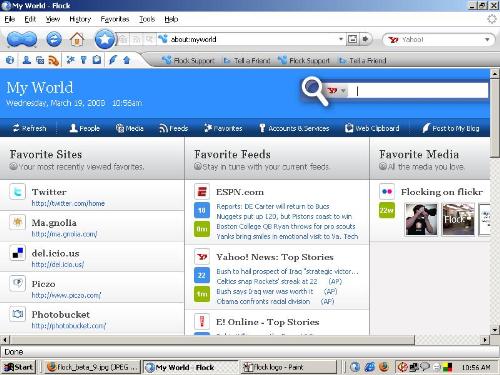Star this page with the favorite button
This screenshot has width=500, height=375.
[x=105, y=39]
